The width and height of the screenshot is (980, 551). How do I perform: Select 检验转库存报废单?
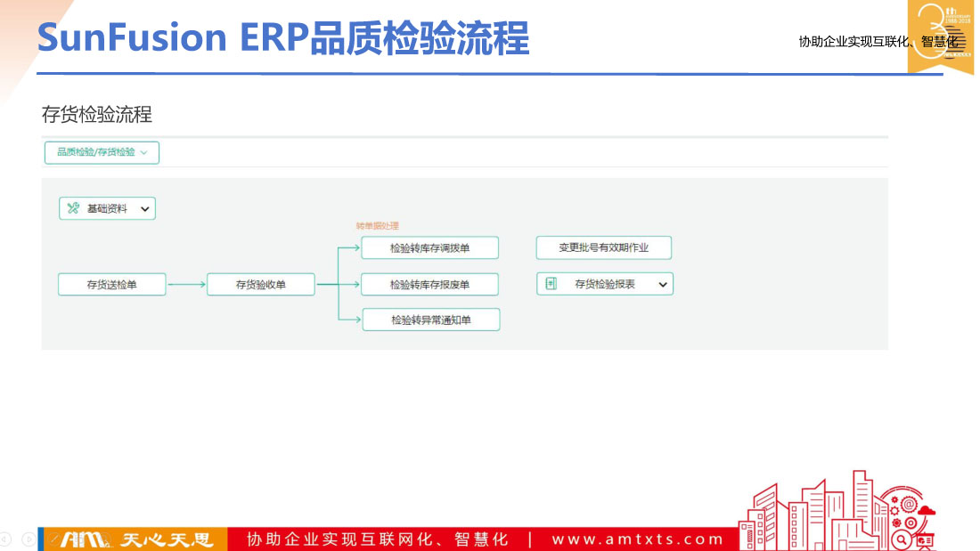(x=429, y=285)
